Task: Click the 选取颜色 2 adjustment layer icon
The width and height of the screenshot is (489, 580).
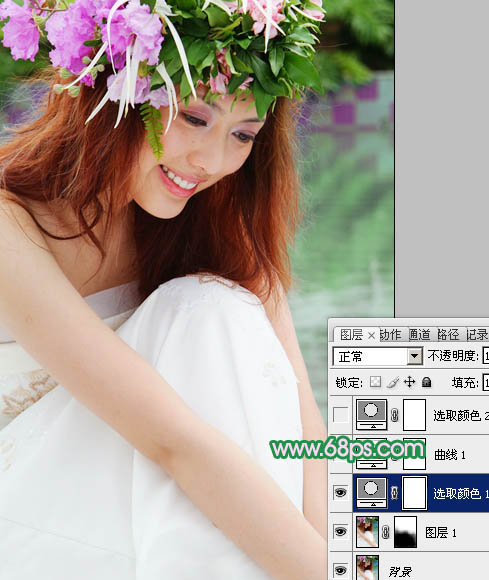Action: pyautogui.click(x=371, y=415)
